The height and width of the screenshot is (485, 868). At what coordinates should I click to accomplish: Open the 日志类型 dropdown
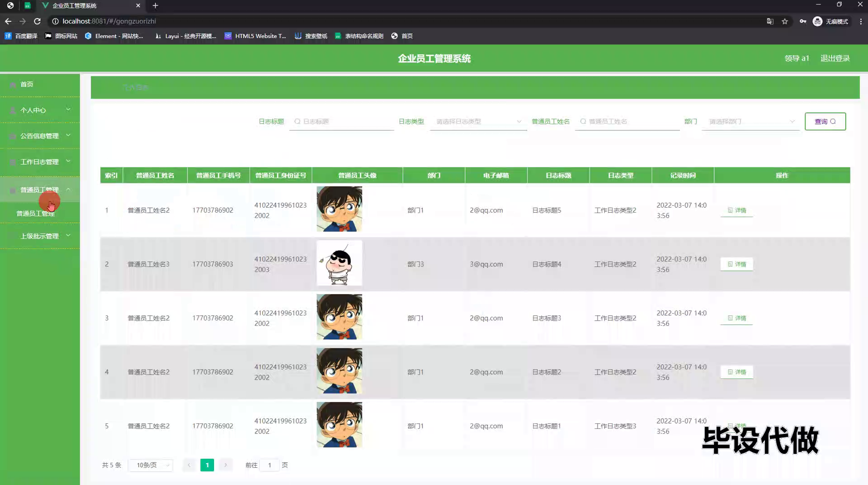(479, 121)
